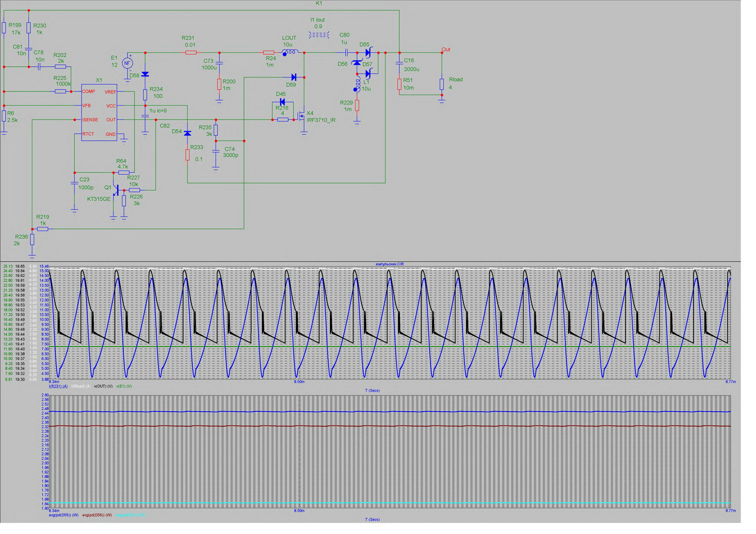The image size is (756, 534).
Task: Select the R230 resistor symbol
Action: [28, 28]
